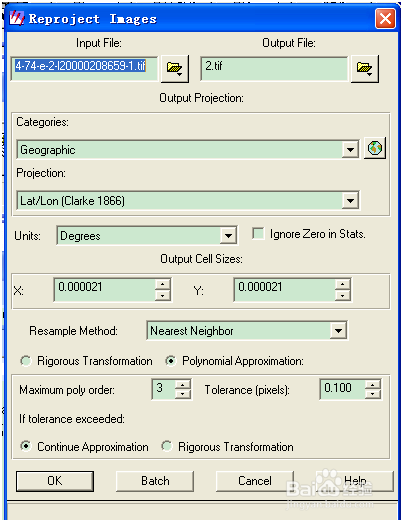
Task: Increase the Y output cell size
Action: tap(342, 284)
